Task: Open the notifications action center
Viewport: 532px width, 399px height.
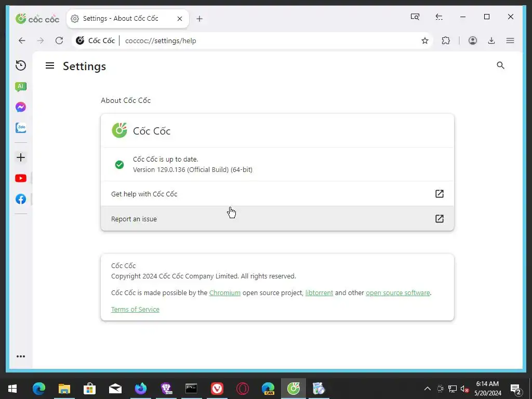Action: click(516, 389)
